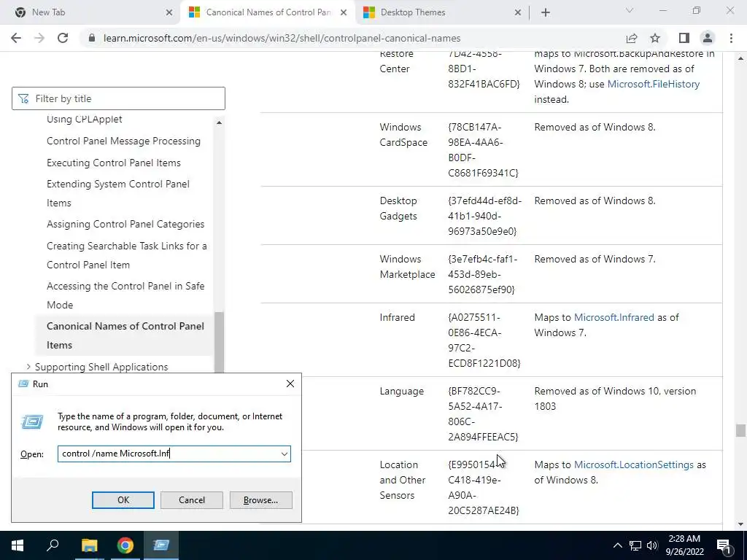Open File Explorer from the taskbar
The width and height of the screenshot is (747, 560).
coord(89,545)
